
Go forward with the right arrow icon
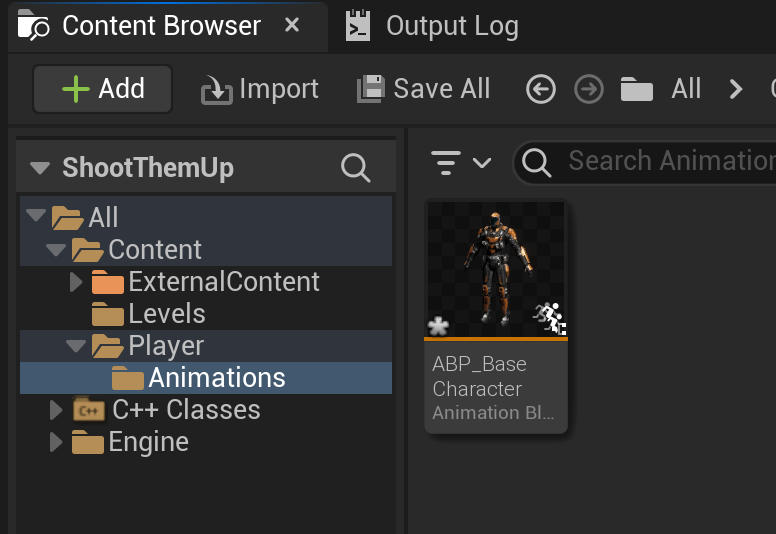pos(588,90)
